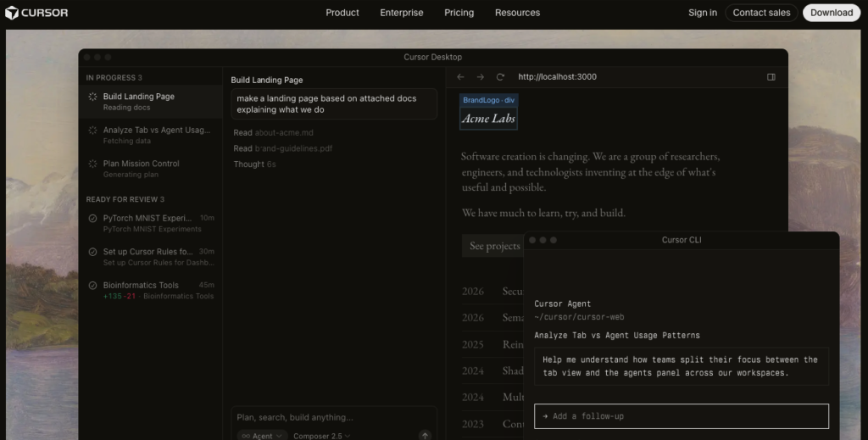Select the Plan Mission Control task
Viewport: 868px width, 440px height.
point(151,169)
